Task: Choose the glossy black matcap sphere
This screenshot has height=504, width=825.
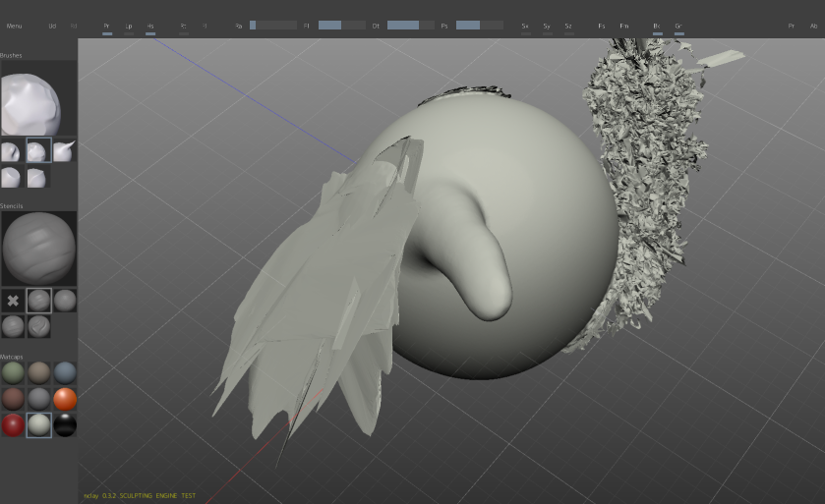Action: click(x=65, y=425)
